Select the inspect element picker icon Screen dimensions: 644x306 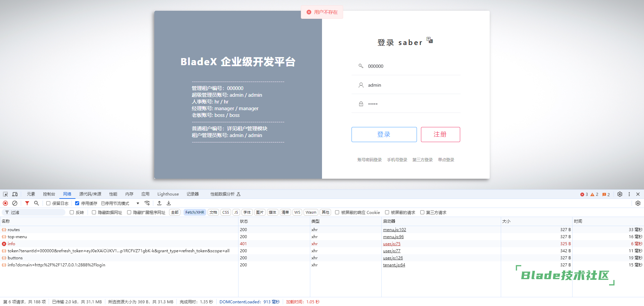pos(5,194)
